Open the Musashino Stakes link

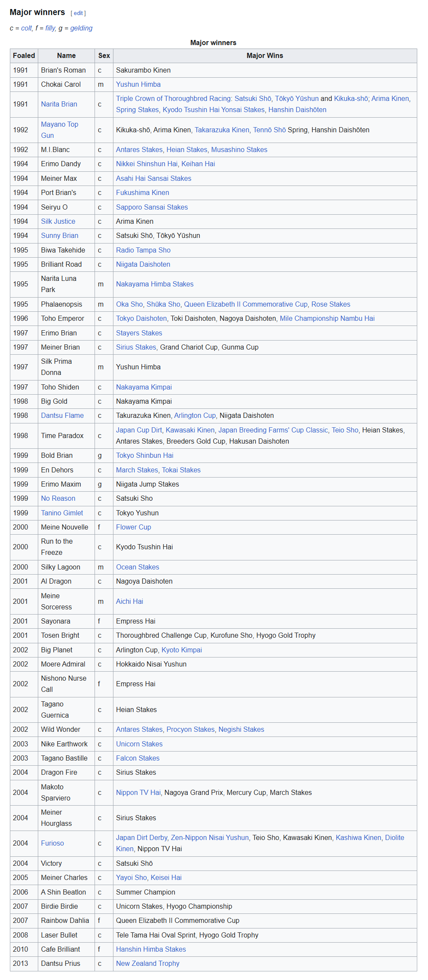[239, 150]
